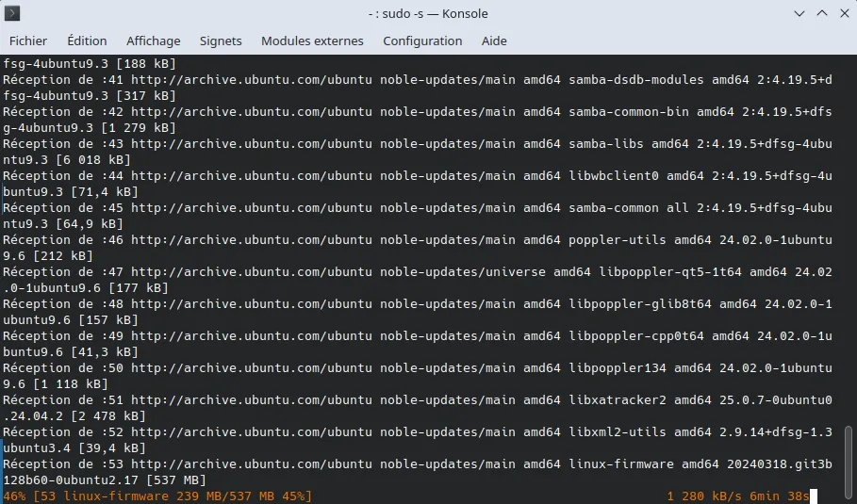The height and width of the screenshot is (504, 857).
Task: Click the white terminal cursor block
Action: (812, 496)
